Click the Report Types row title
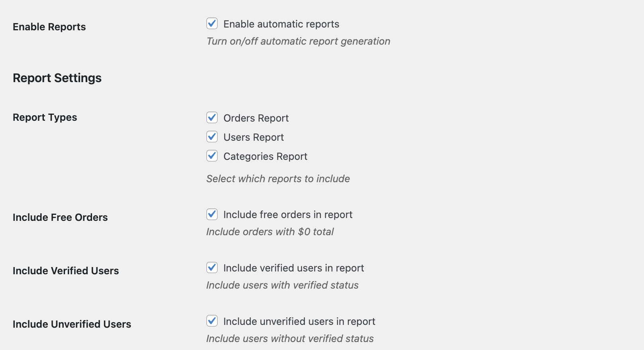The image size is (644, 350). [45, 118]
